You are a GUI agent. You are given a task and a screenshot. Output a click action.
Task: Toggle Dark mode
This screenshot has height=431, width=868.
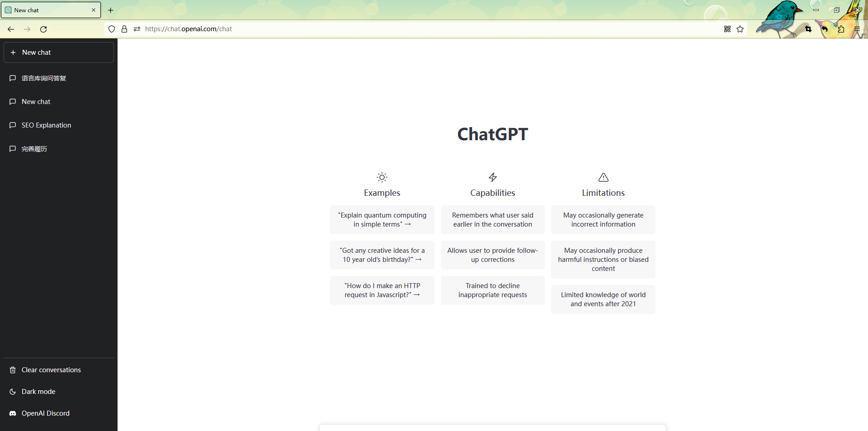pos(59,392)
